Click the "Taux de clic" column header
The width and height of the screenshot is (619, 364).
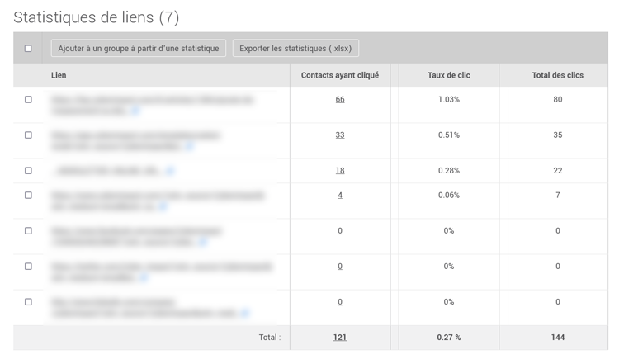(x=449, y=75)
